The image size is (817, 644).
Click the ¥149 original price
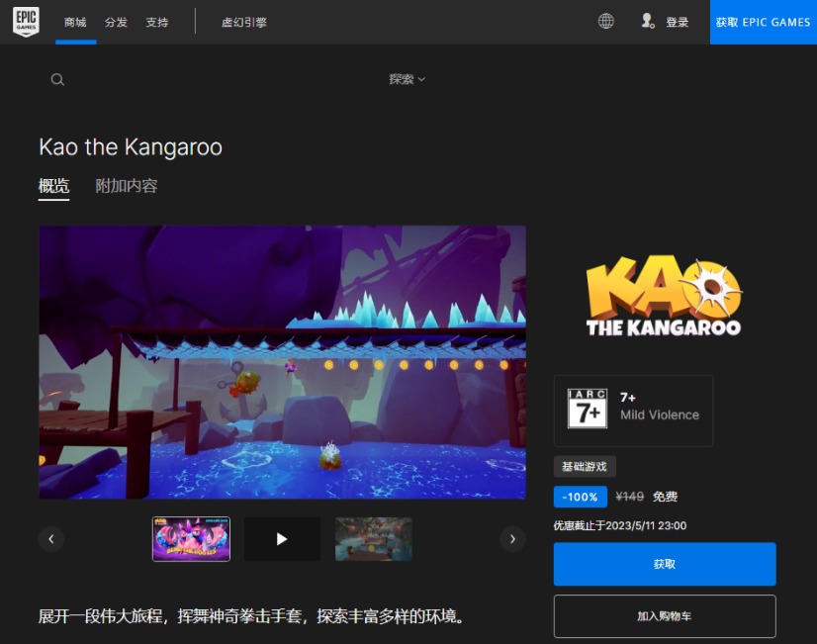[629, 497]
